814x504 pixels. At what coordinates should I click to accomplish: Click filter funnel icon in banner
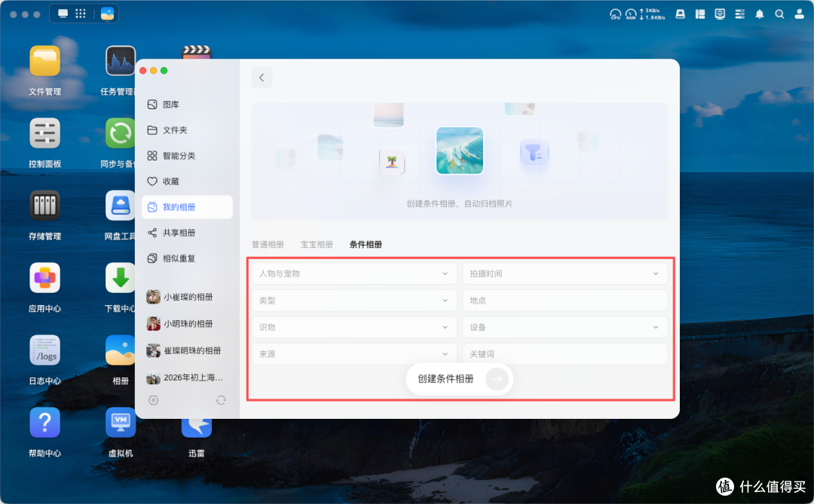coord(534,153)
